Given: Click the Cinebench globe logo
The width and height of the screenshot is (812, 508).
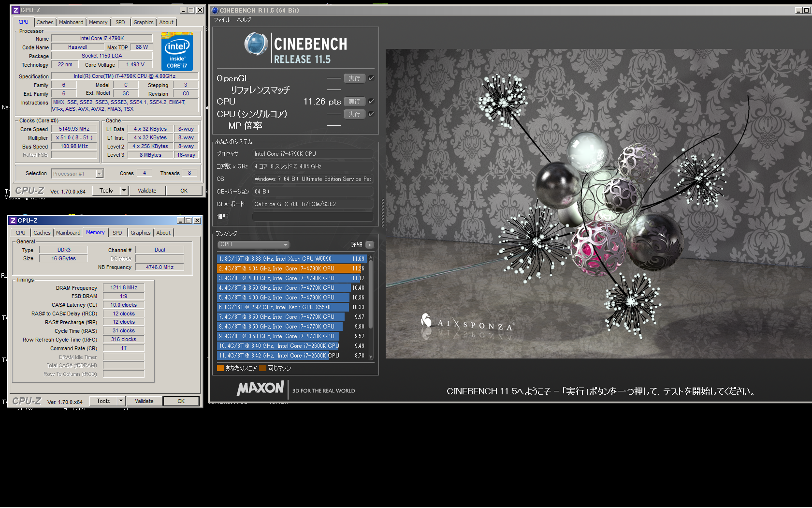Looking at the screenshot, I should (x=256, y=45).
